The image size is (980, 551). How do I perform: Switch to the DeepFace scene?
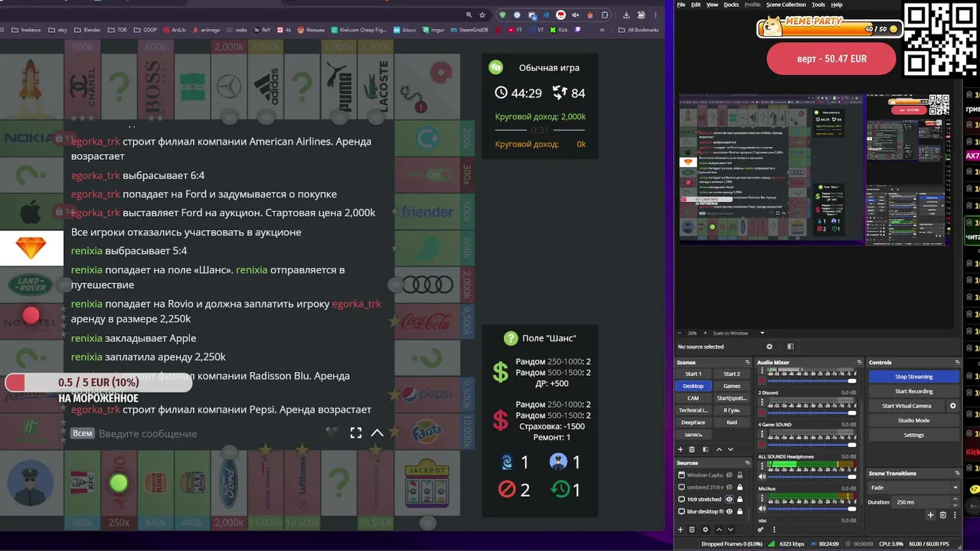click(x=693, y=422)
